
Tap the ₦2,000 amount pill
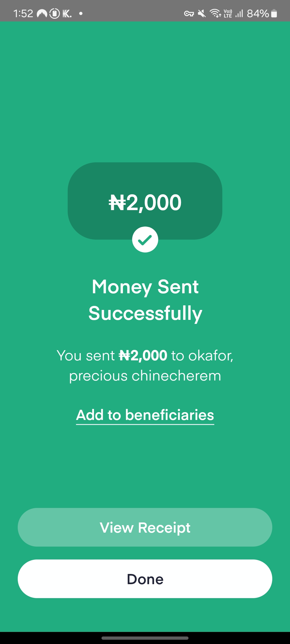[145, 201]
